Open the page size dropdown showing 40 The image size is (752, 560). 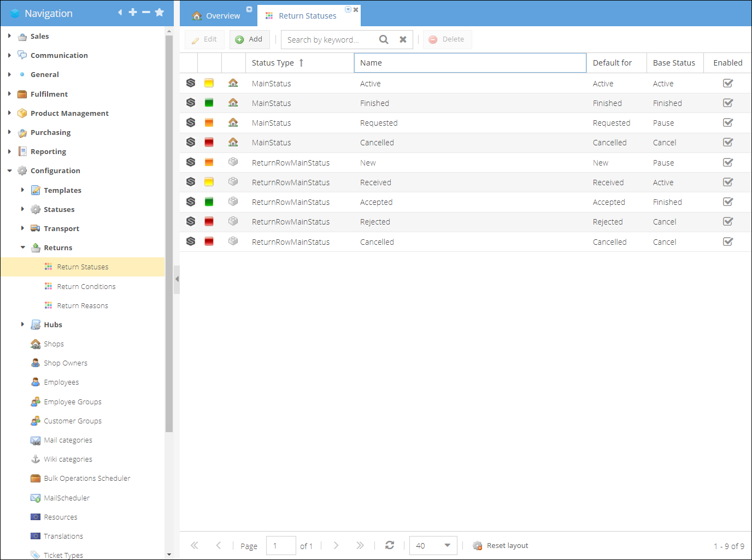447,545
